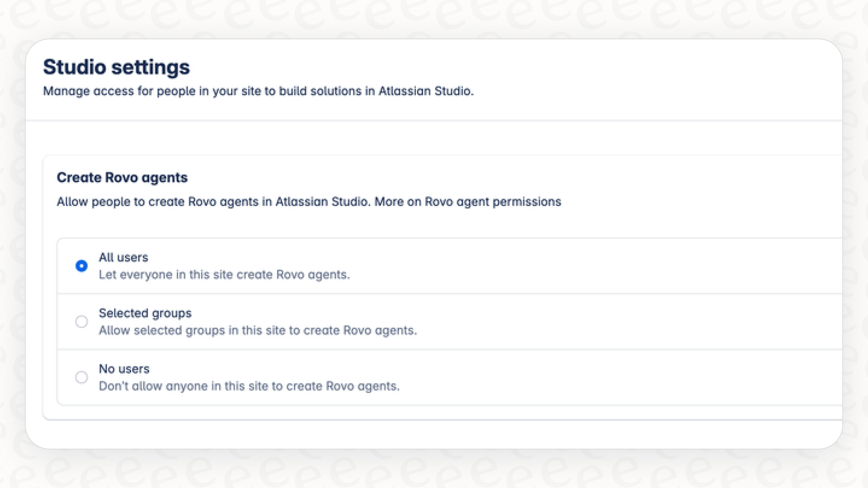Screen dimensions: 868x488
Task: Click the Studio settings page heading
Action: click(x=116, y=67)
